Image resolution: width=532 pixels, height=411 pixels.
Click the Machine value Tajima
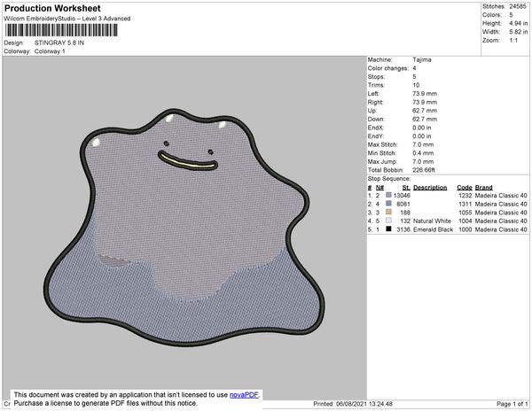(x=422, y=60)
